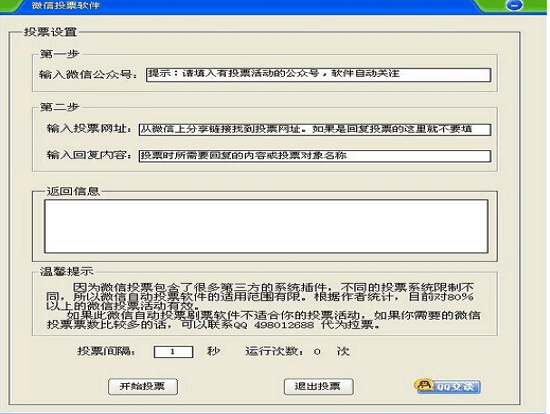Viewport: 550px width, 414px height.
Task: Open the QQ交谈 chat button
Action: tap(447, 387)
